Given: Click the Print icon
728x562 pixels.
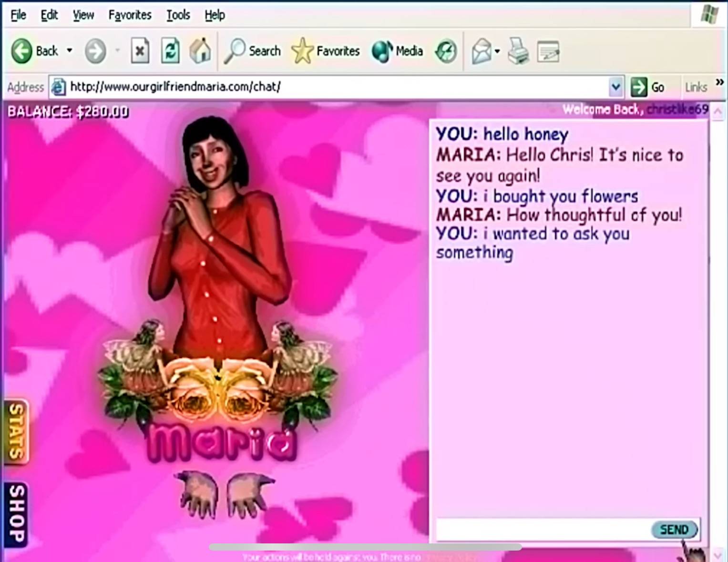Looking at the screenshot, I should pyautogui.click(x=518, y=51).
